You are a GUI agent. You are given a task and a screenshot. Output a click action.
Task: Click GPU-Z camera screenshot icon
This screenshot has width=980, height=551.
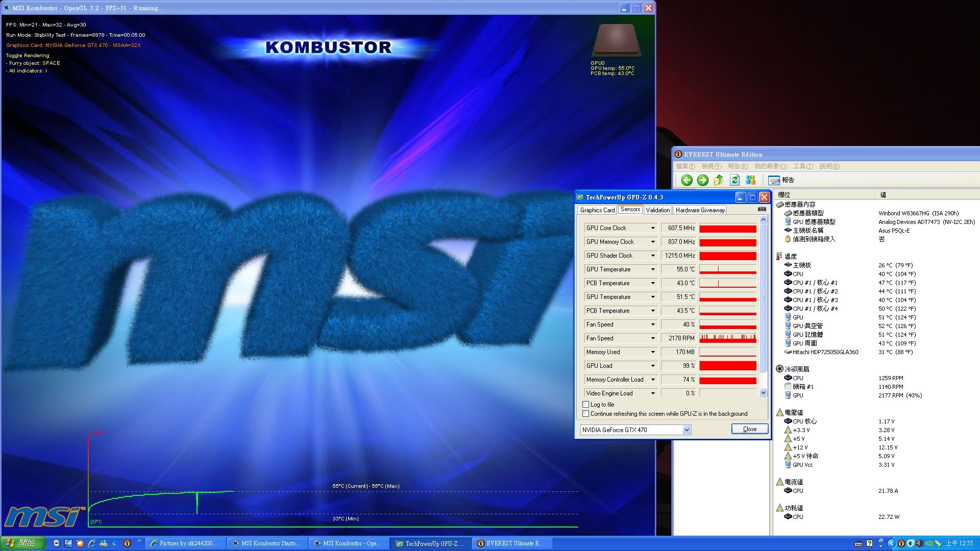tap(762, 209)
